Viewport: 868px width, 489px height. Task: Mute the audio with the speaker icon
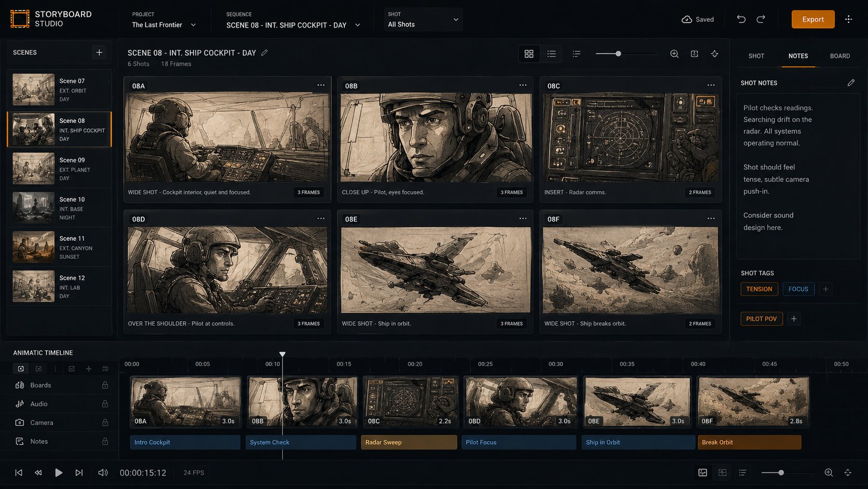point(103,472)
